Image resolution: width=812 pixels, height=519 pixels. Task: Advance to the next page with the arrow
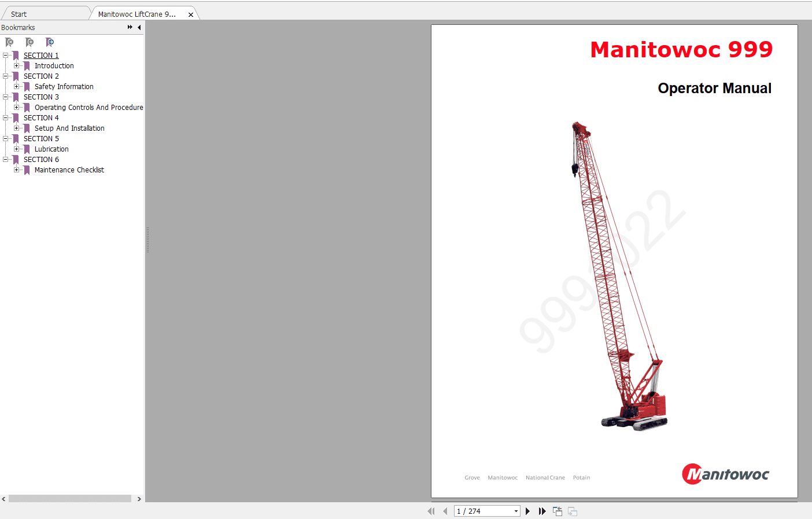click(x=527, y=511)
